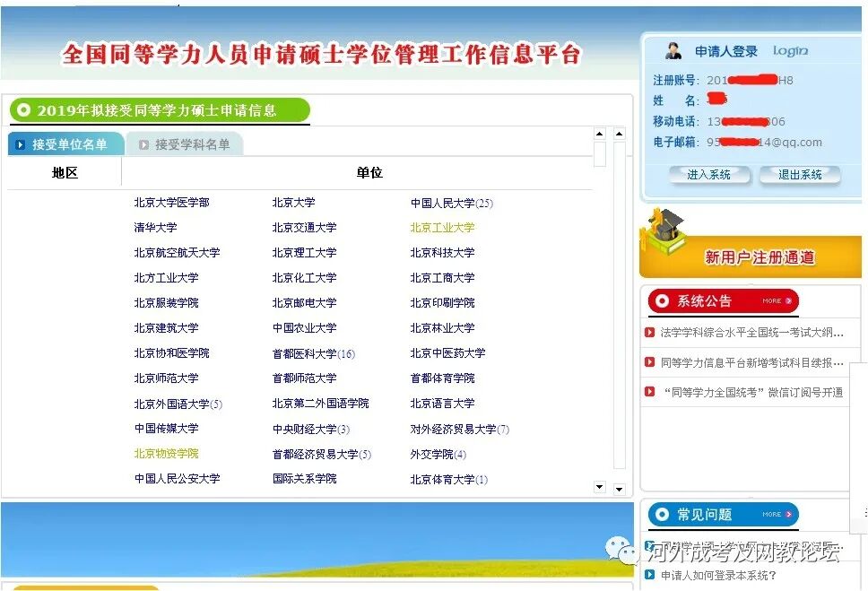Click the inner scrollbar up arrow
The width and height of the screenshot is (868, 591).
tap(600, 134)
